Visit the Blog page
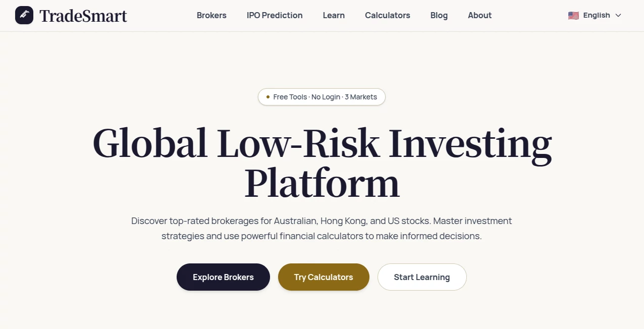 click(x=439, y=16)
